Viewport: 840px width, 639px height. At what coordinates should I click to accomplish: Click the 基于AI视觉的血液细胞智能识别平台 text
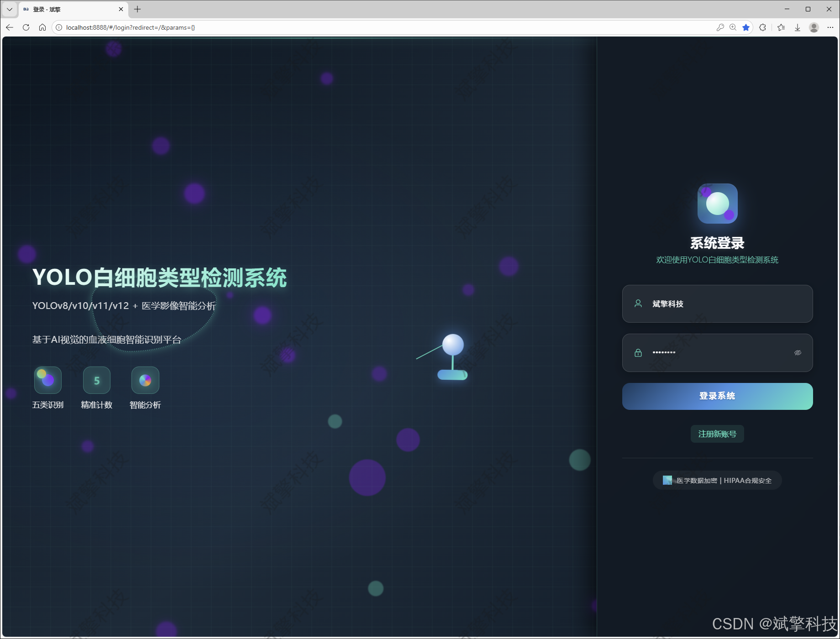[x=107, y=340]
